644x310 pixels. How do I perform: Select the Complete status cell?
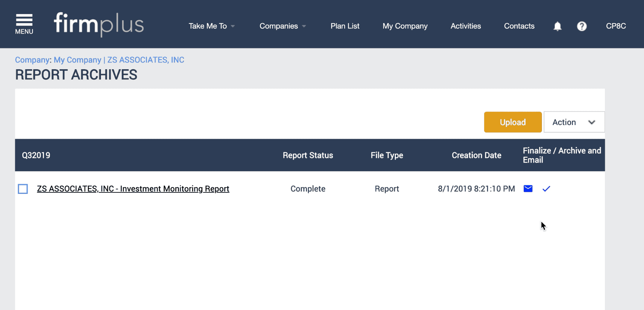[308, 189]
